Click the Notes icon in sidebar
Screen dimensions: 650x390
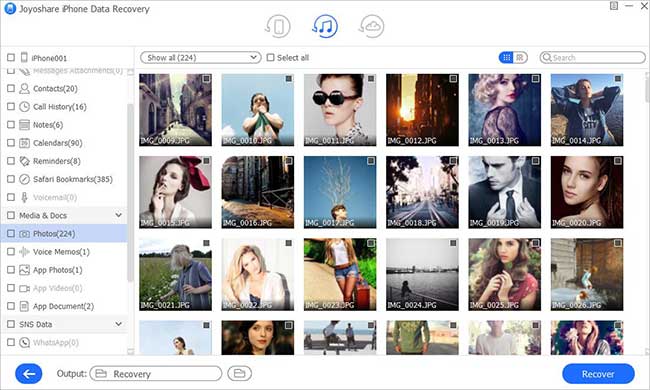[x=24, y=125]
